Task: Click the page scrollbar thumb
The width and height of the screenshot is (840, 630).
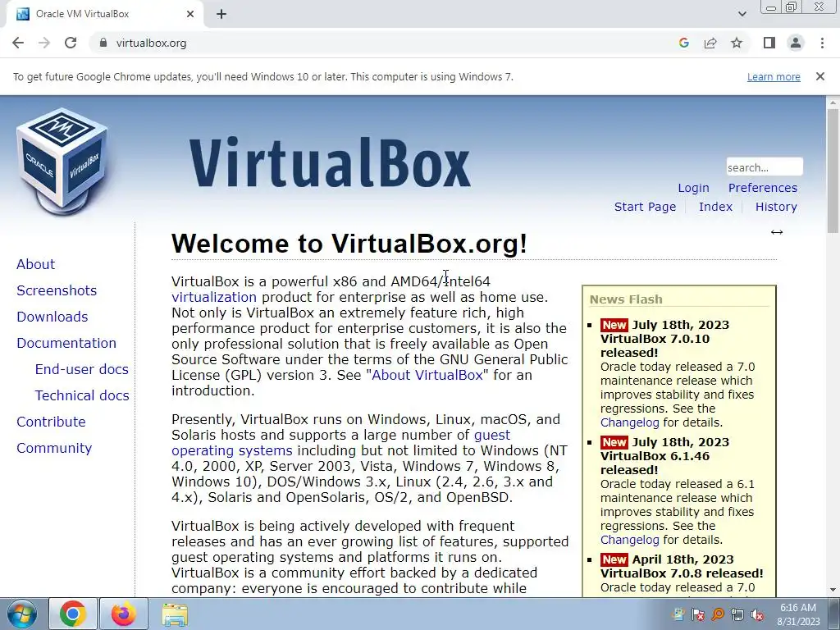Action: coord(833,171)
